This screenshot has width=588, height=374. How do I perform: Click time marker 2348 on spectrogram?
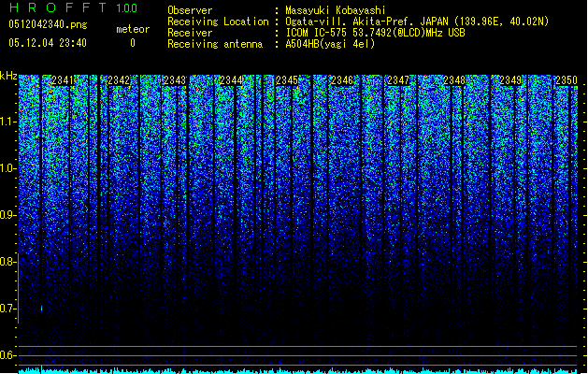[454, 80]
